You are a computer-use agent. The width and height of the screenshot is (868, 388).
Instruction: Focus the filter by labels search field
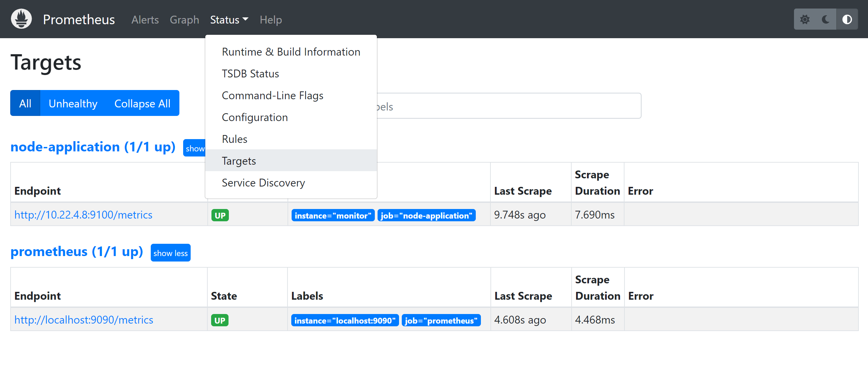[x=509, y=106]
